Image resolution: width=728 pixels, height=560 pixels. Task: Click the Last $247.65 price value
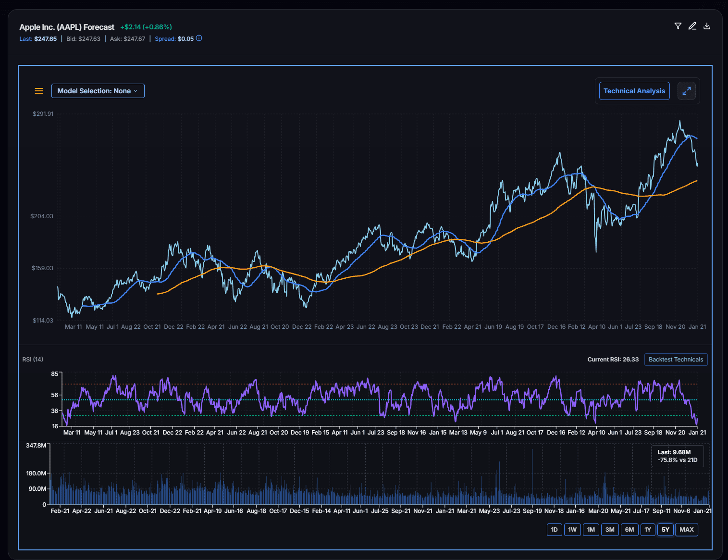[46, 38]
